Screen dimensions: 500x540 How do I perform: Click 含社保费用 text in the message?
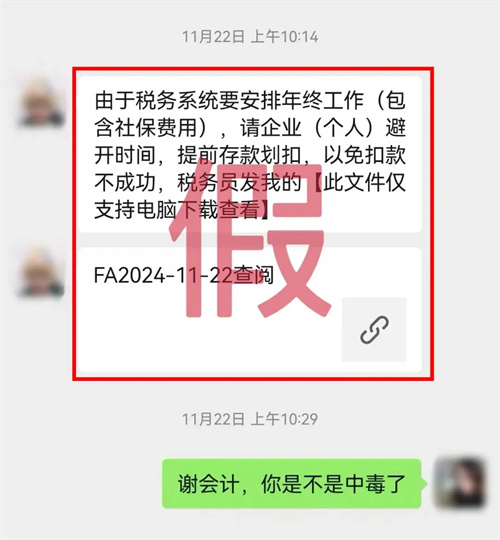146,128
